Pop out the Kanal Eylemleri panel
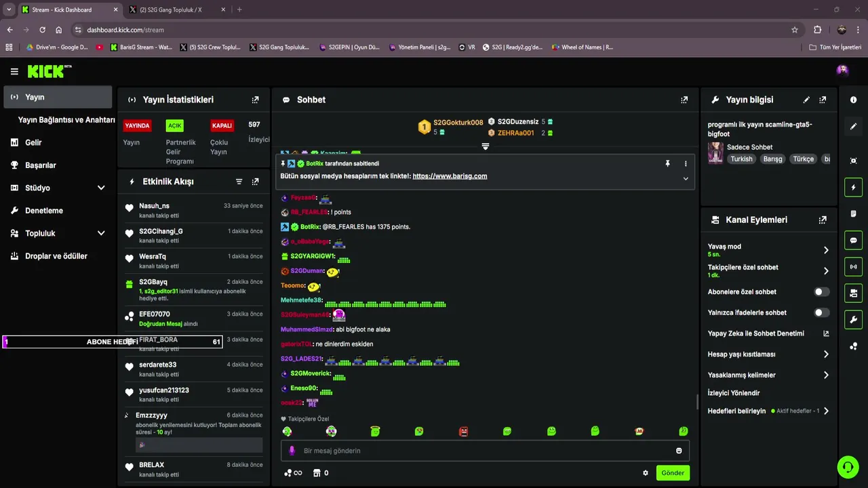The image size is (868, 488). (x=823, y=220)
